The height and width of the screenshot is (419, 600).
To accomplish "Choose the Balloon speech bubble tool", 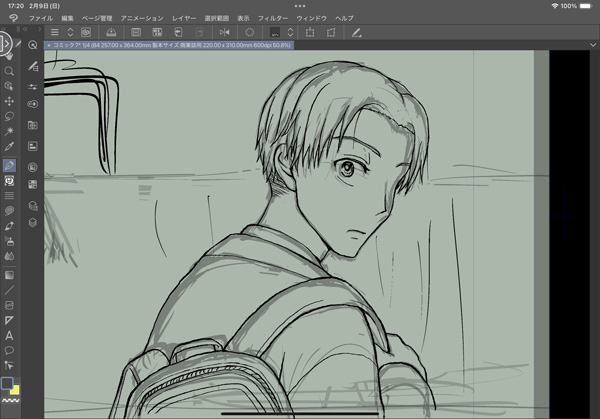I will tap(9, 351).
